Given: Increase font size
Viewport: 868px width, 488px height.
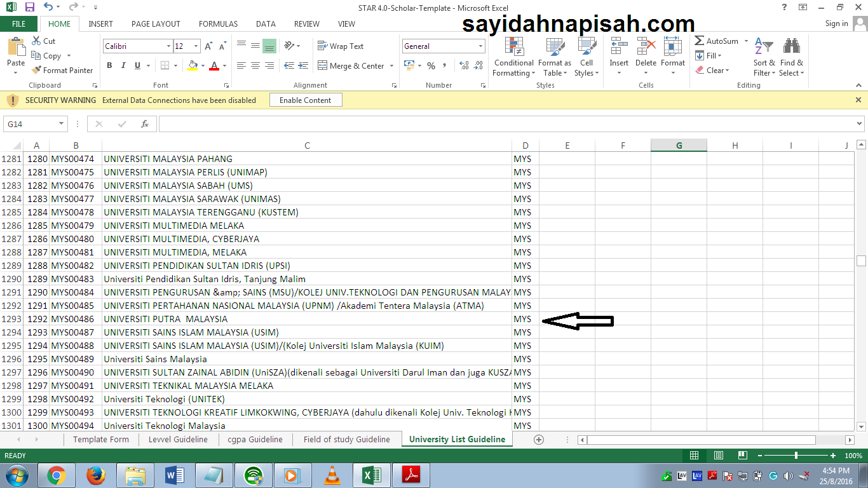Looking at the screenshot, I should 209,46.
